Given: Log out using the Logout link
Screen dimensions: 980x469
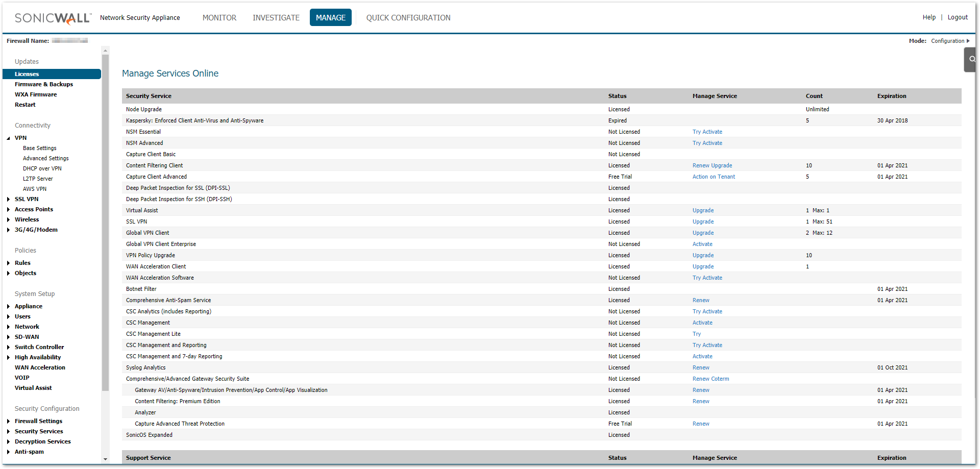Looking at the screenshot, I should click(957, 17).
